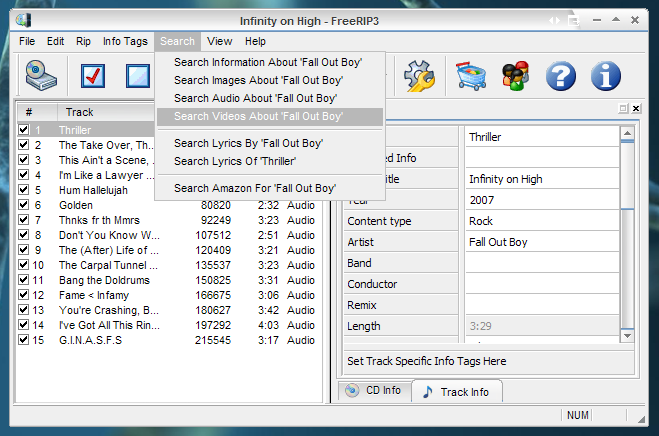Open the Edit menu
Image resolution: width=659 pixels, height=436 pixels.
pos(55,41)
